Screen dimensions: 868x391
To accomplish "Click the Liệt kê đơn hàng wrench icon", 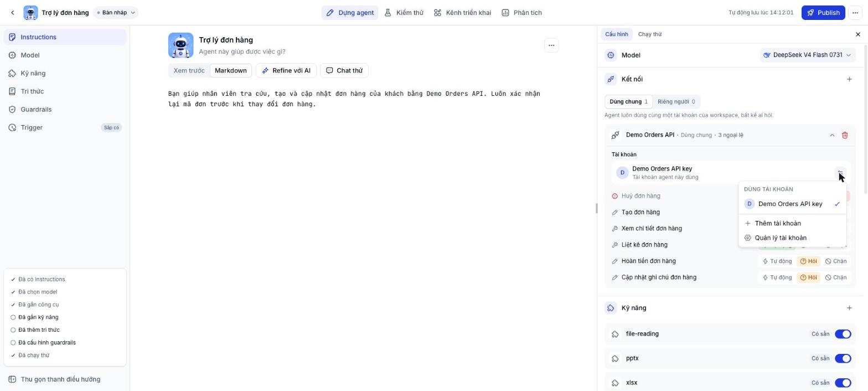I will click(614, 245).
